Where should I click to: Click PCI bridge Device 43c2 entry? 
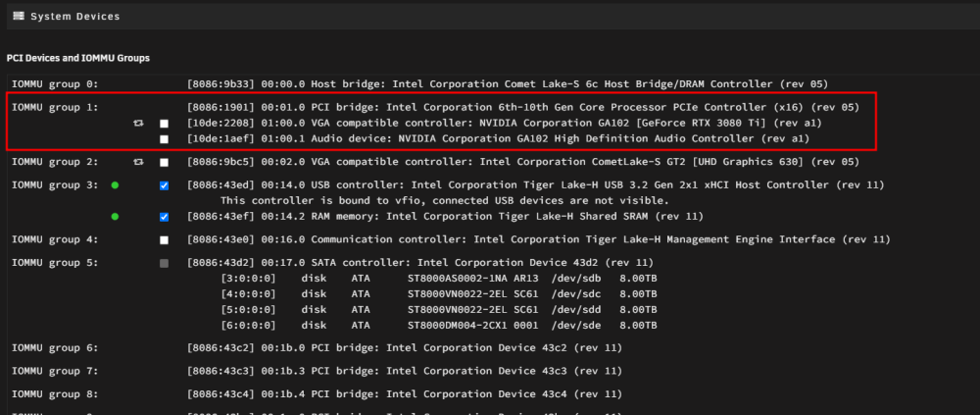point(405,348)
